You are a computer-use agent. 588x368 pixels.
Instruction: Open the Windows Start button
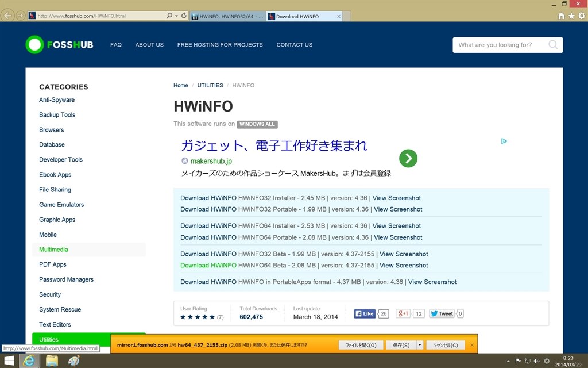(x=8, y=361)
